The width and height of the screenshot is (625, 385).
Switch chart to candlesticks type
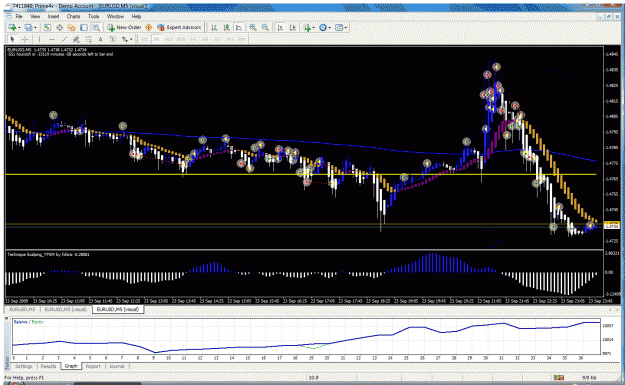click(226, 28)
